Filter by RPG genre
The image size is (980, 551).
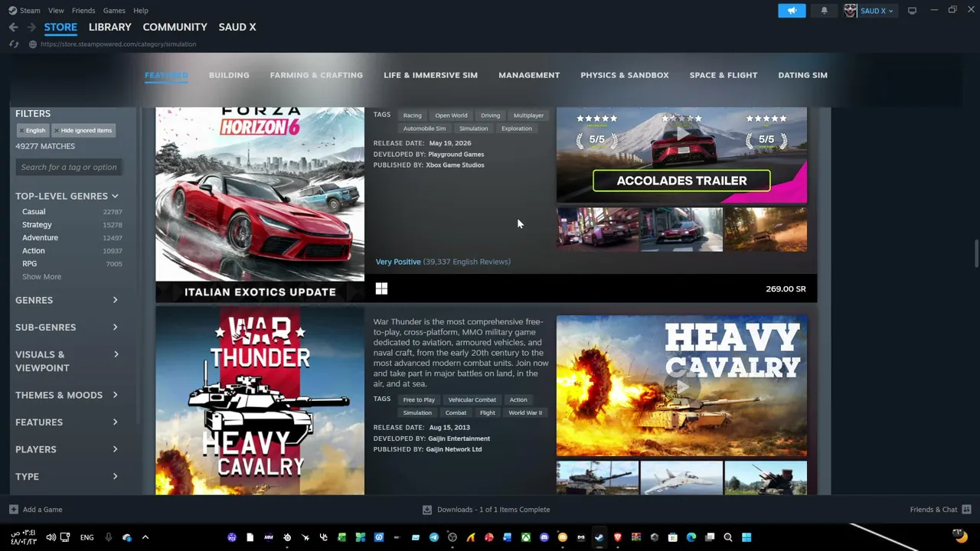tap(29, 264)
